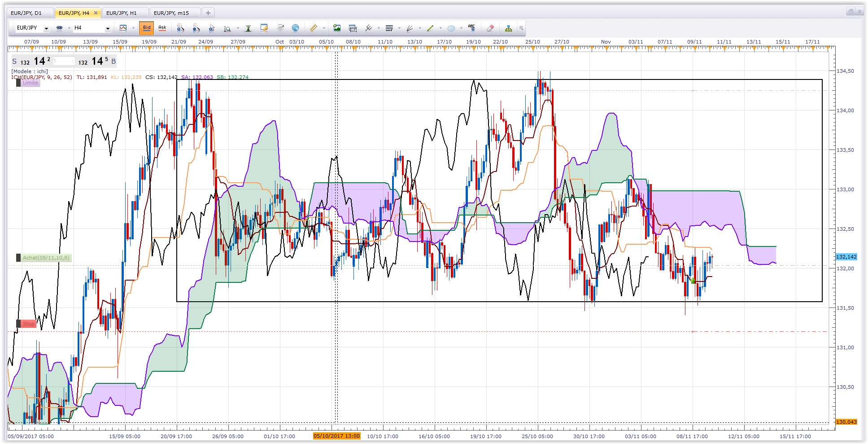Click the green hierarchy tree icon

508,28
